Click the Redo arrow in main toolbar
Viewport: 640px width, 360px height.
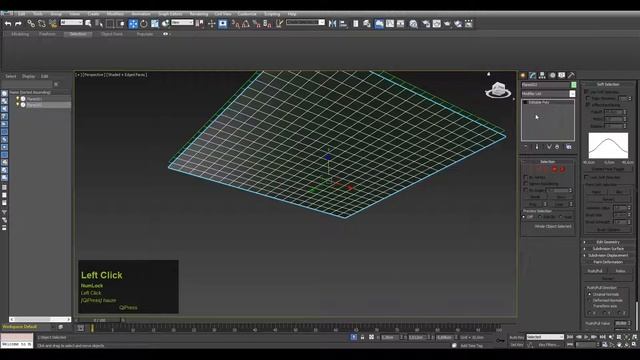coord(18,24)
